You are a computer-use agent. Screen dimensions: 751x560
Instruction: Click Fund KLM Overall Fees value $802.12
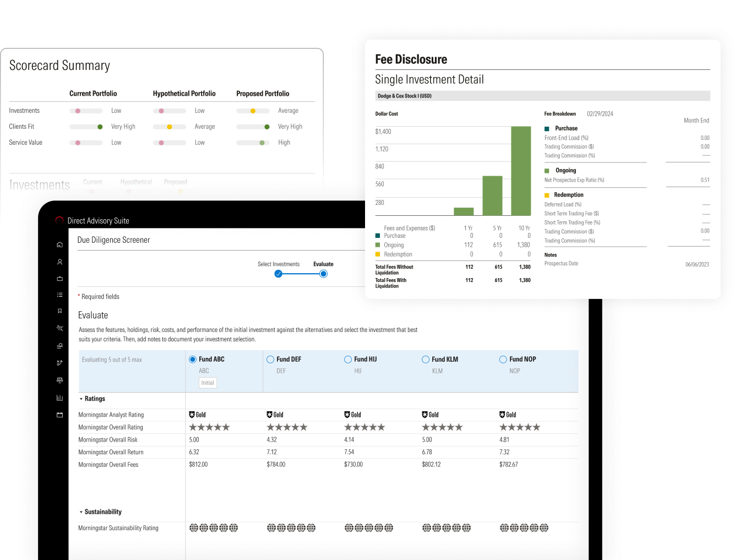pyautogui.click(x=431, y=465)
